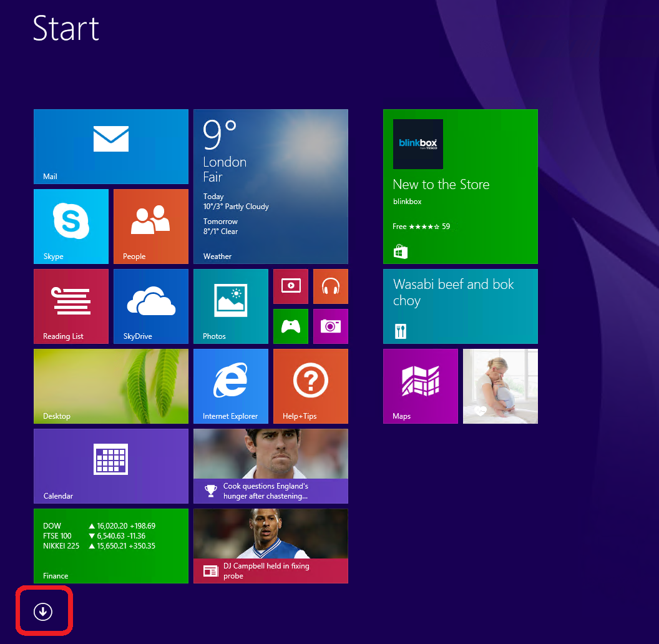Open the Games controller small tile
Screen dimensions: 659x644
[291, 326]
